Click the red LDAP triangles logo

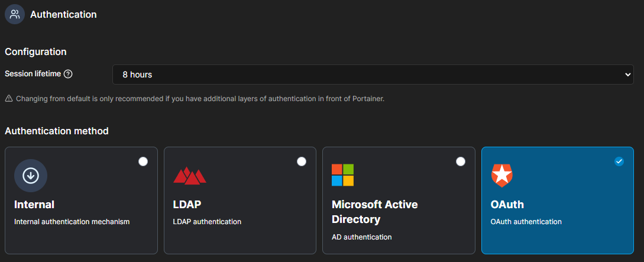coord(190,175)
